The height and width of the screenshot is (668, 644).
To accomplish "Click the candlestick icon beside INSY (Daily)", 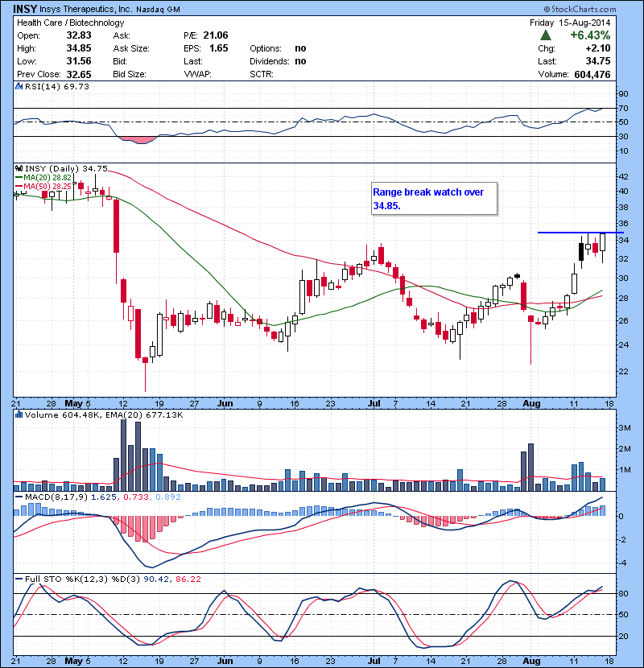I will pyautogui.click(x=19, y=169).
